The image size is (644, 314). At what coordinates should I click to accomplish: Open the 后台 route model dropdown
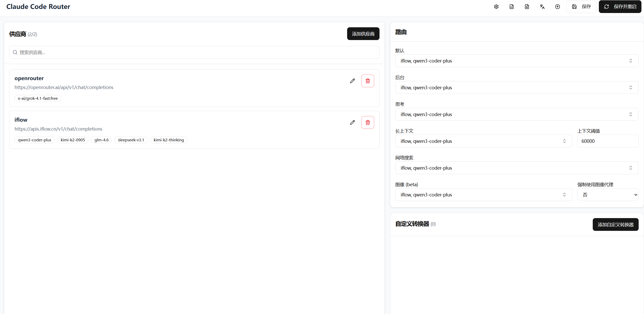[516, 87]
